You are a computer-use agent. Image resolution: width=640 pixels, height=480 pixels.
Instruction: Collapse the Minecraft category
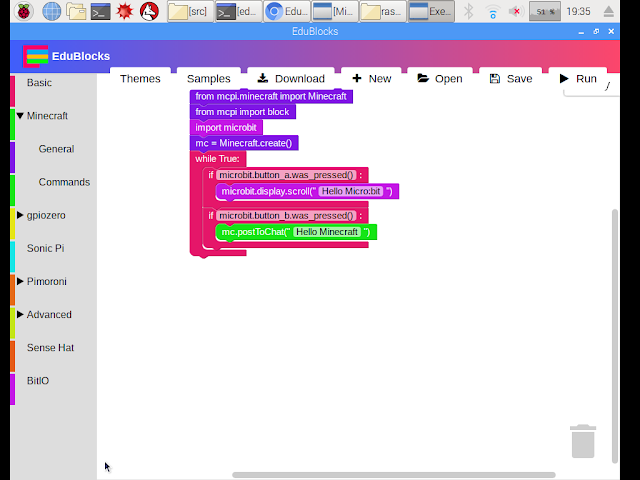pos(20,116)
